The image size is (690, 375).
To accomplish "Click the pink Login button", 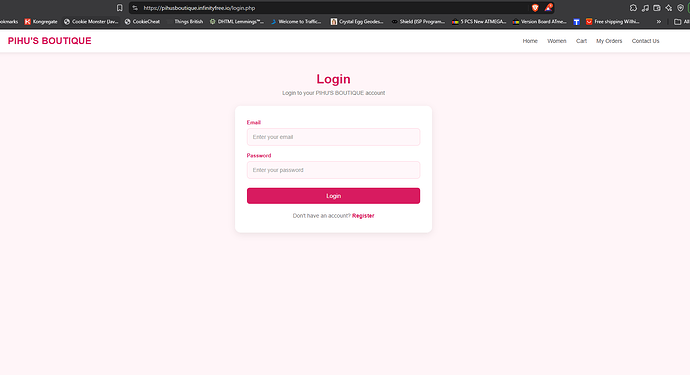I will pyautogui.click(x=334, y=196).
